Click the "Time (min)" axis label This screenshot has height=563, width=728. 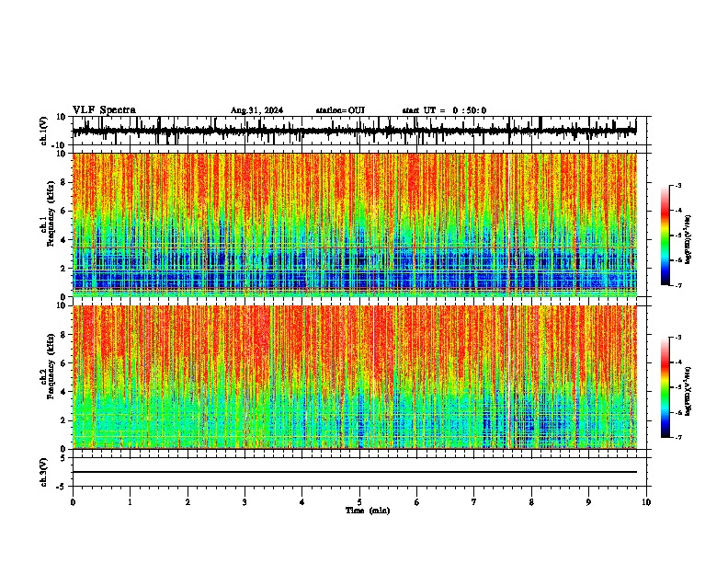pos(368,511)
